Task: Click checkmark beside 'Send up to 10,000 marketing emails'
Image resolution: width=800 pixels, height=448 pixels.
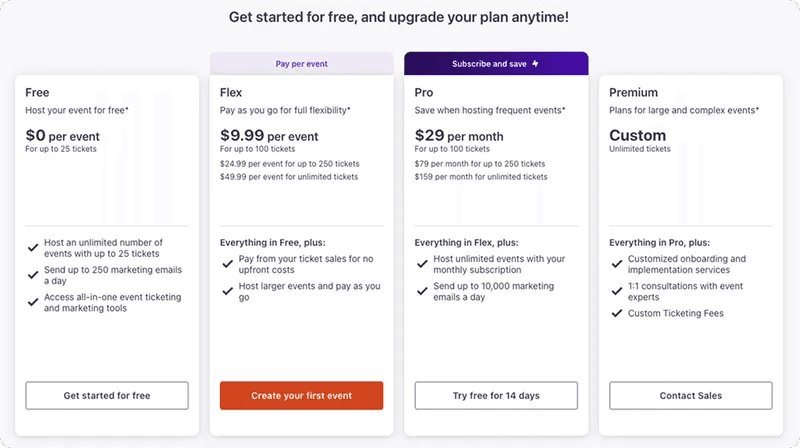Action: point(423,289)
